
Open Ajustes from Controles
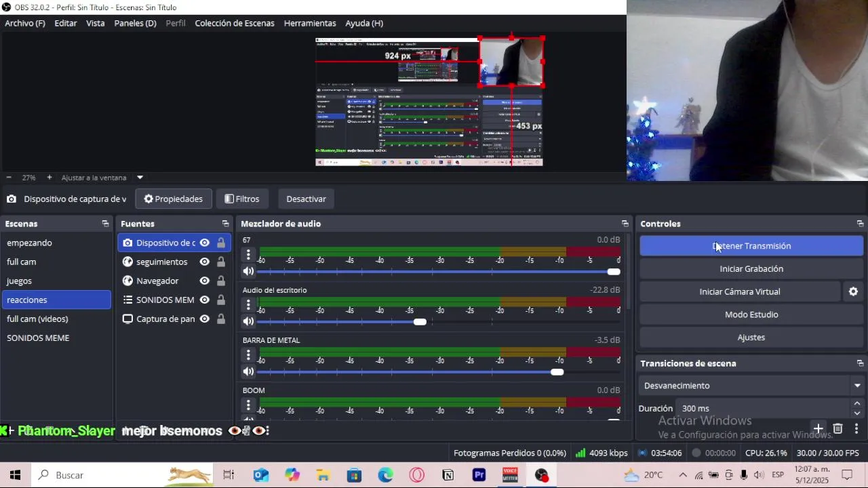pyautogui.click(x=751, y=338)
